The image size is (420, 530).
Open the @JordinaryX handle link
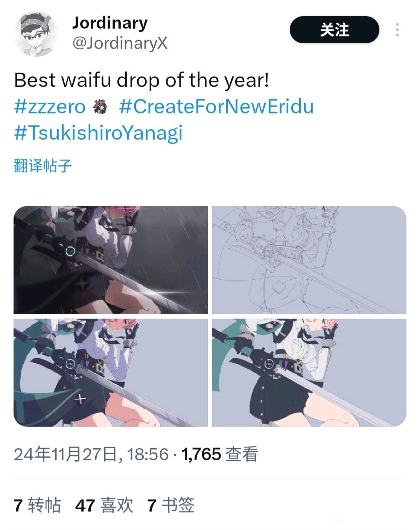(x=120, y=43)
